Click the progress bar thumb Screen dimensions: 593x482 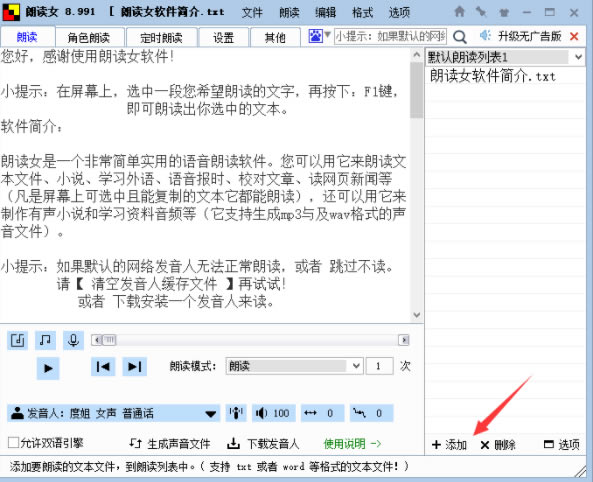pyautogui.click(x=109, y=340)
